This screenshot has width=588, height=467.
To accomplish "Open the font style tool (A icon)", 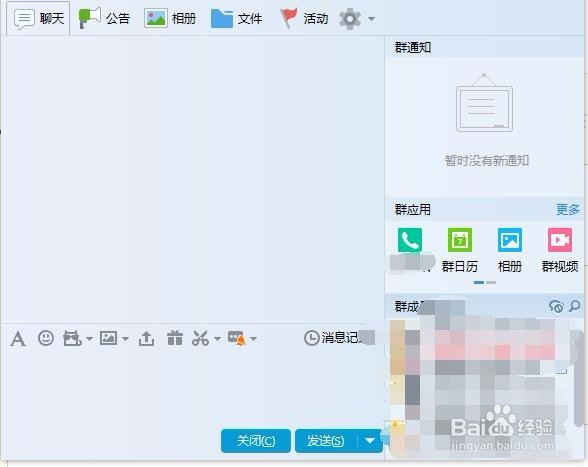I will 18,339.
